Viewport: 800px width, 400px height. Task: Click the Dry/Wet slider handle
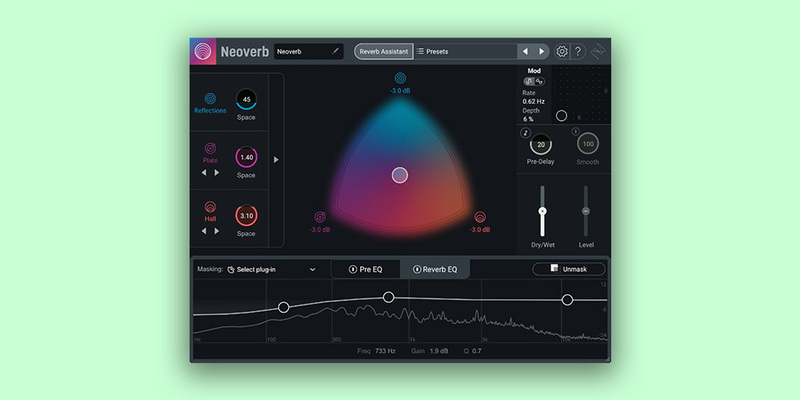coord(543,212)
